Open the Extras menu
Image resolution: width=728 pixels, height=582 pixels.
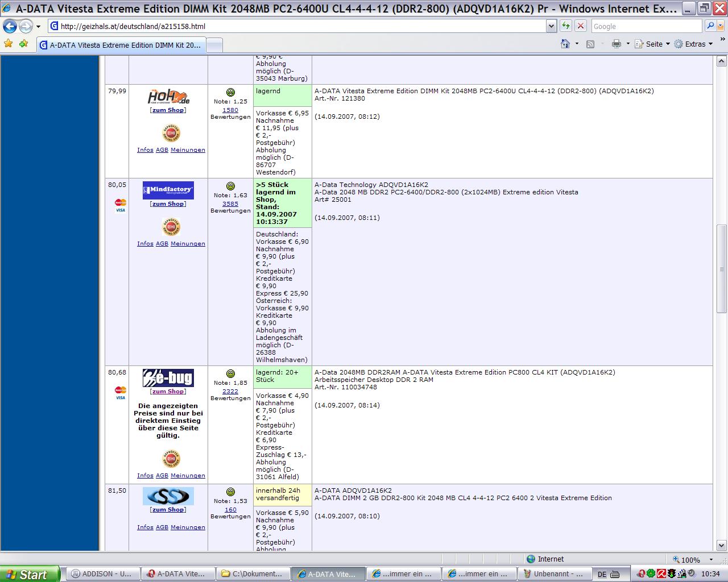point(693,44)
